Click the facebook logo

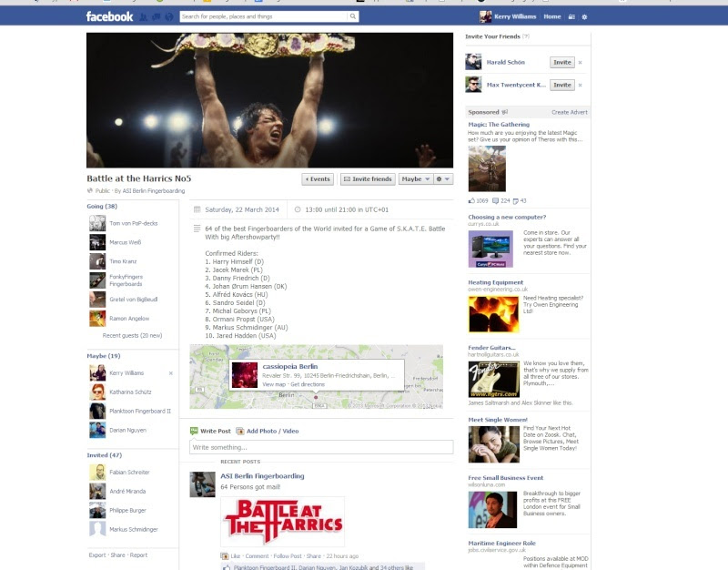tap(109, 16)
